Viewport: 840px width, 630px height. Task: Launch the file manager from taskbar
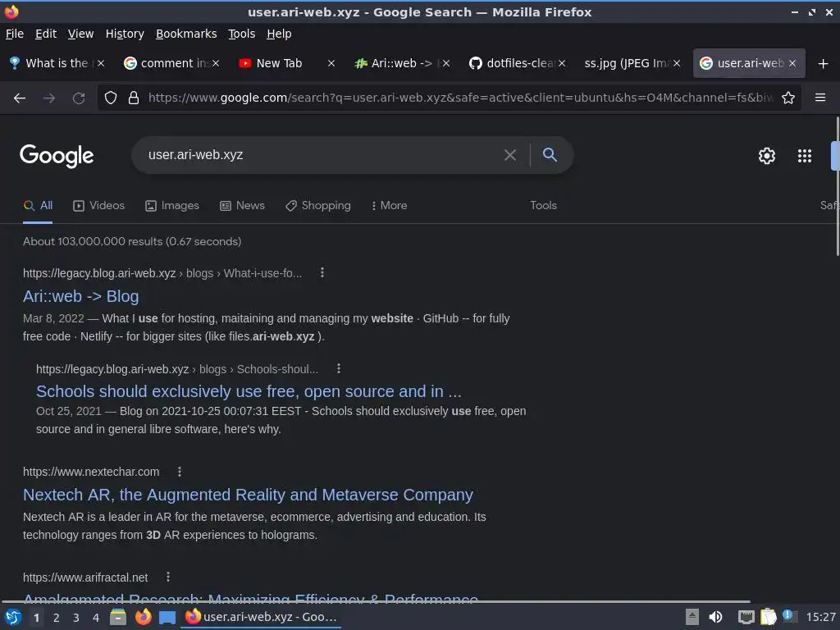(x=118, y=617)
